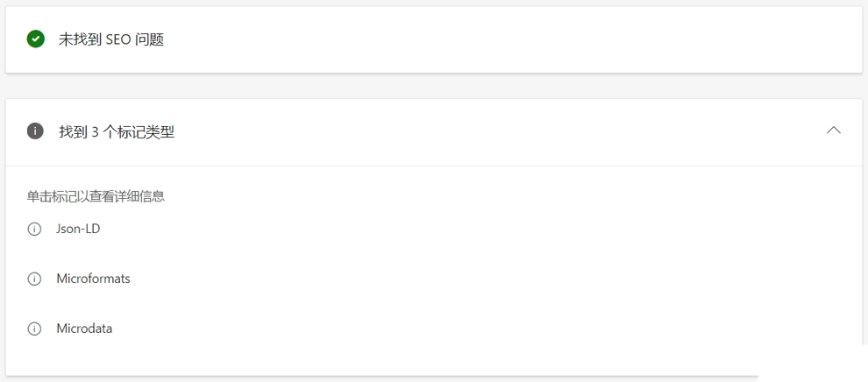Viewport: 868px width, 382px height.
Task: Click the 单击标记以查看详细信息 hint text
Action: point(96,197)
